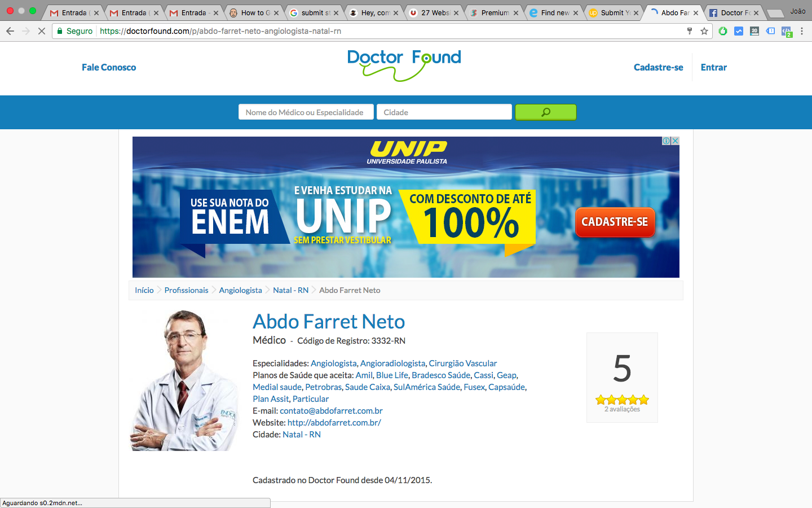The height and width of the screenshot is (508, 812).
Task: Open the 'Cassi' health plan link
Action: click(483, 375)
